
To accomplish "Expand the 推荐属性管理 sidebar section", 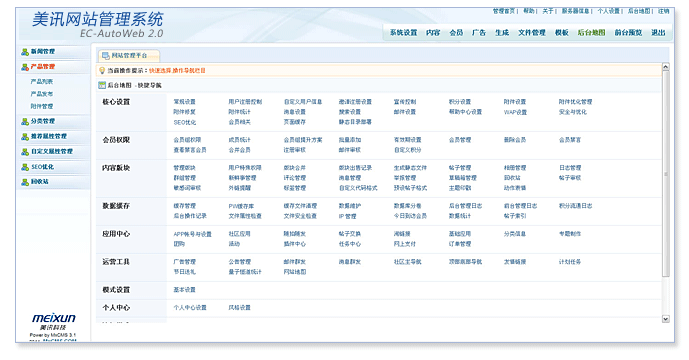I will (54, 137).
